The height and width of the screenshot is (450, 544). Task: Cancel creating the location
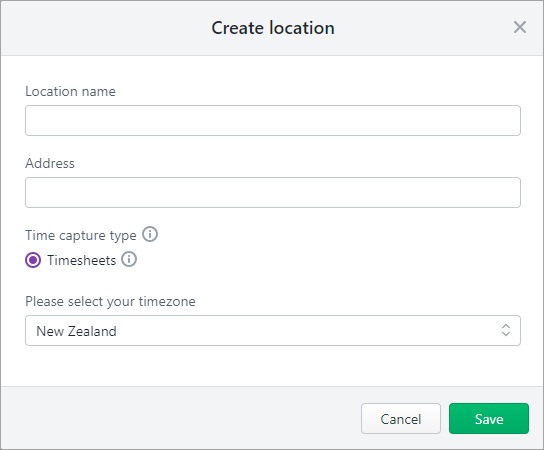[401, 418]
